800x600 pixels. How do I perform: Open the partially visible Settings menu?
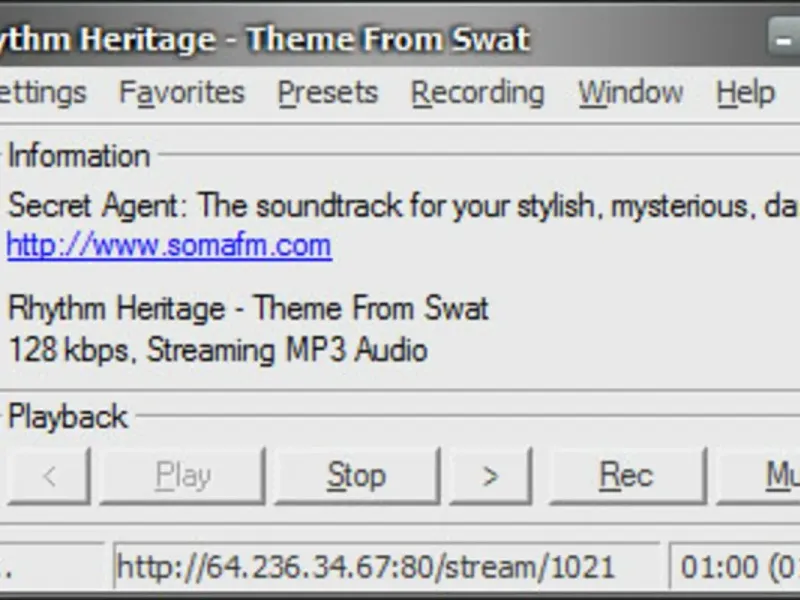43,94
